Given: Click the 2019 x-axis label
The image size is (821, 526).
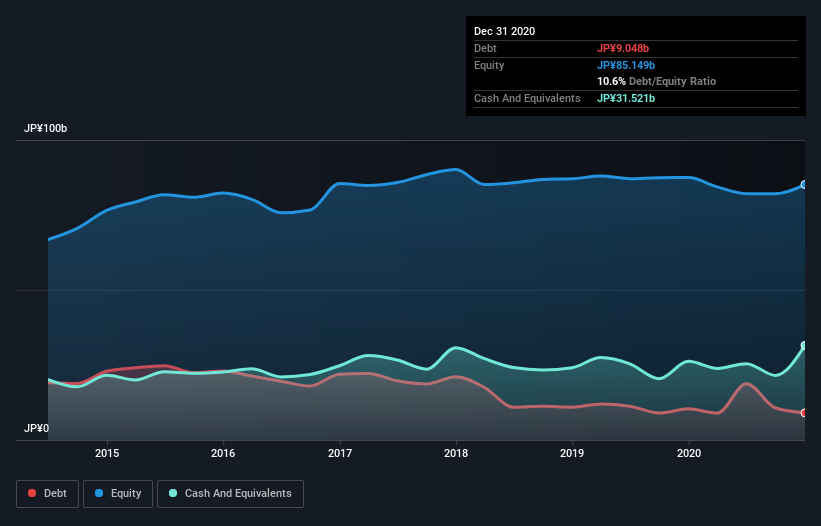Looking at the screenshot, I should 572,453.
